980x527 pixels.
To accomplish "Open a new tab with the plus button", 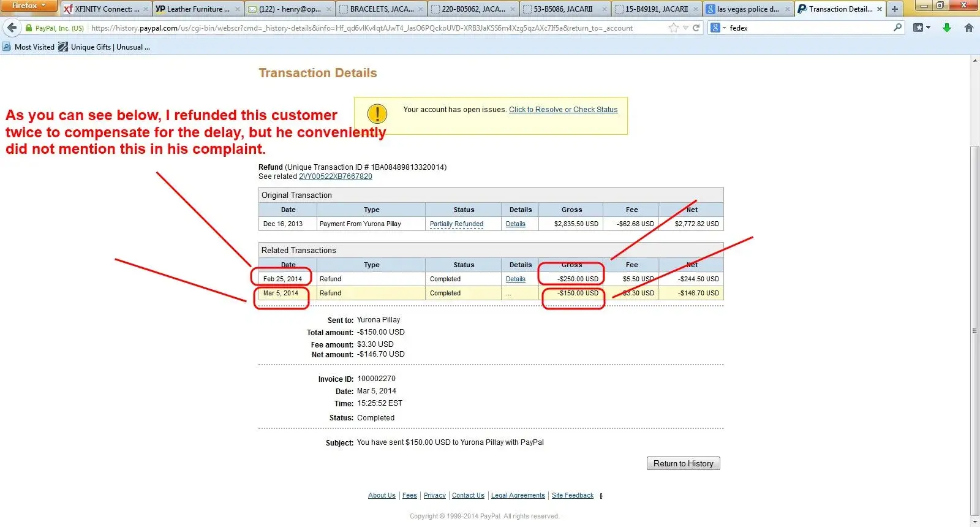I will [895, 9].
